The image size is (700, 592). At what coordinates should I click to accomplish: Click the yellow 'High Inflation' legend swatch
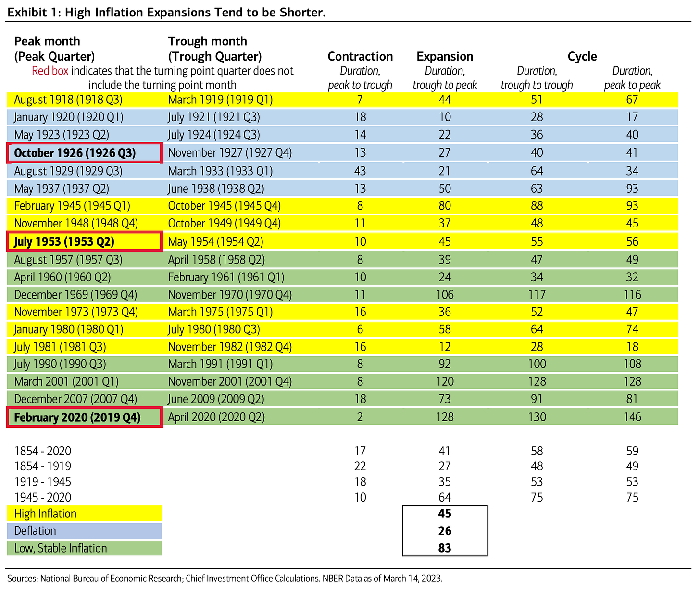pos(84,514)
